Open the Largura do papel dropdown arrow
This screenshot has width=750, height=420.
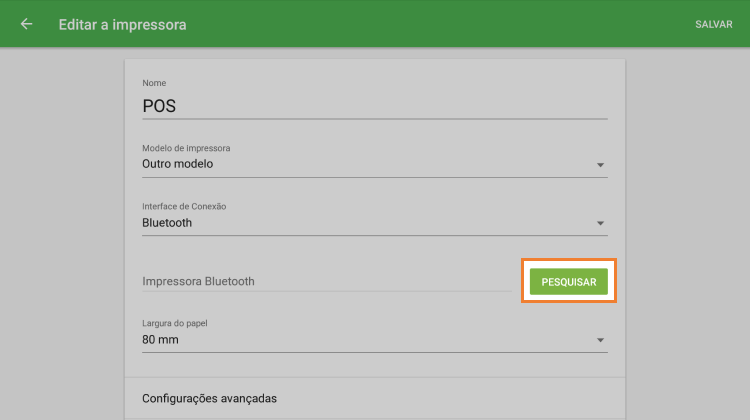point(600,340)
